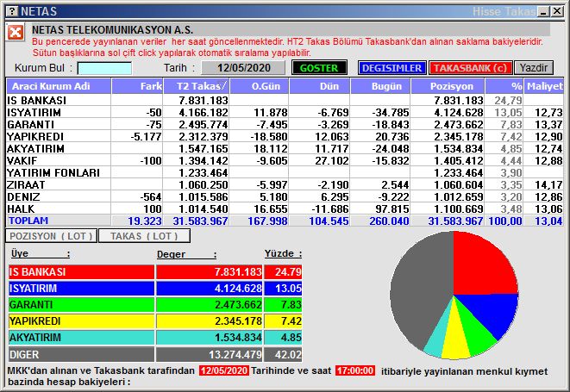This screenshot has width=570, height=392.
Task: Select the HALK row name
Action: click(21, 208)
